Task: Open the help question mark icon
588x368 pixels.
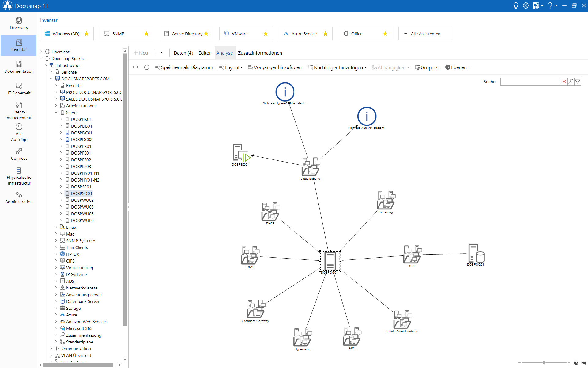Action: point(550,6)
